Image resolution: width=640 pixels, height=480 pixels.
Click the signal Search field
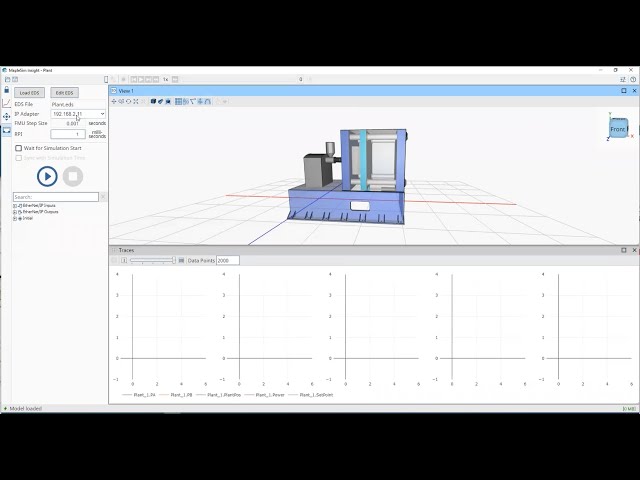pos(56,197)
